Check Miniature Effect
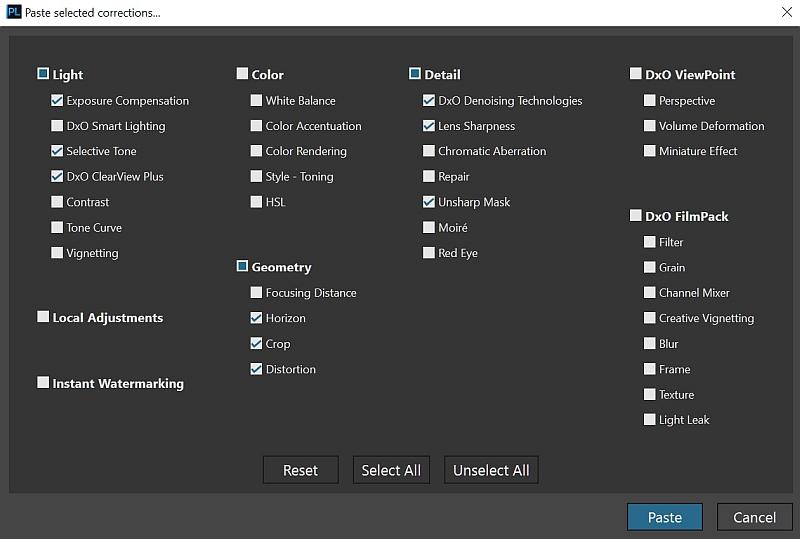 click(x=649, y=151)
